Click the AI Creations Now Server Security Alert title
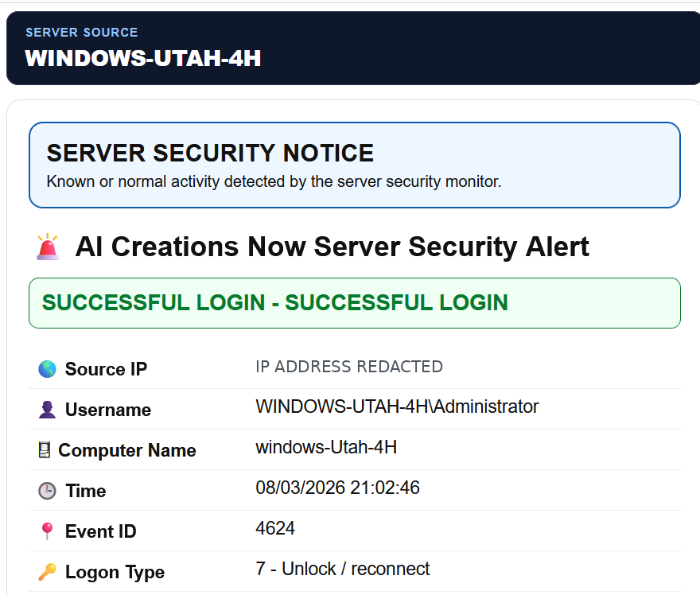This screenshot has width=700, height=595. 332,247
